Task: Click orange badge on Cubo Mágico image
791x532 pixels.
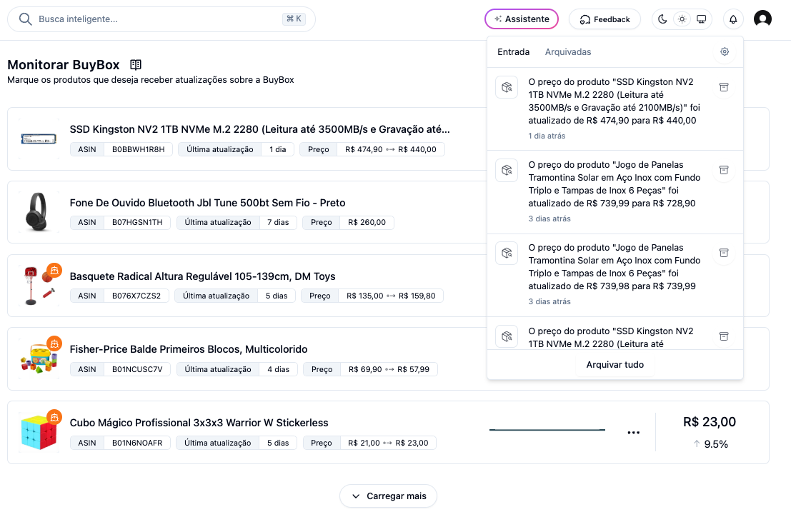Action: pyautogui.click(x=54, y=417)
